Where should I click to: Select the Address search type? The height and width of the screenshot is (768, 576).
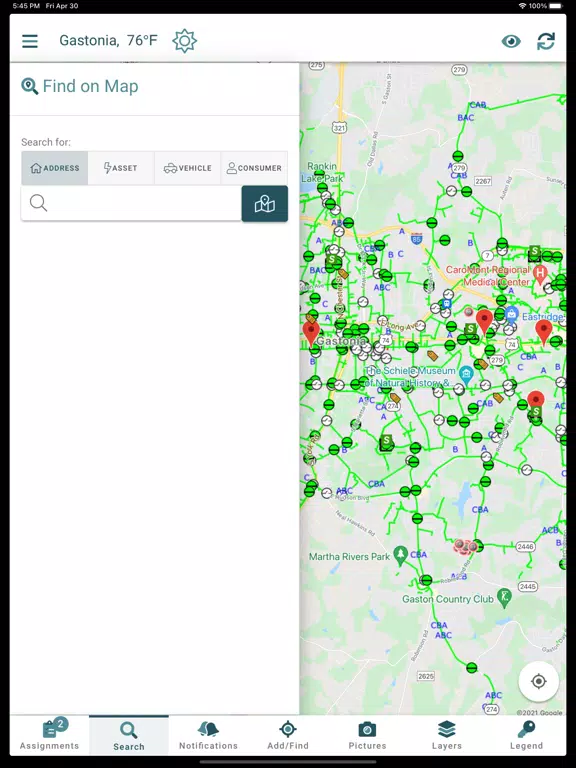click(x=54, y=168)
